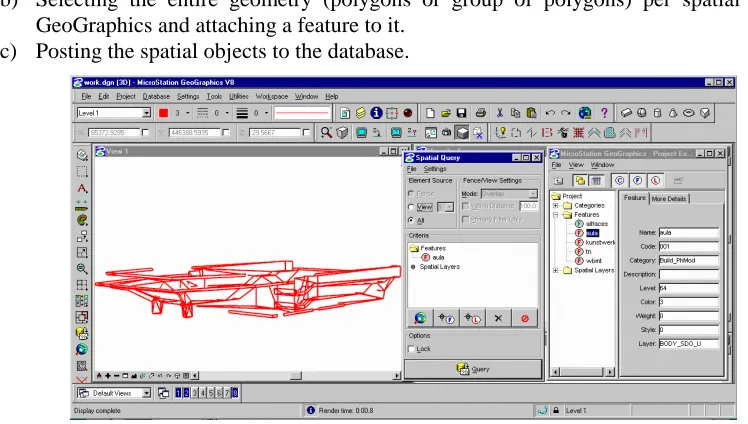Select the Element Selection tool at top
The width and height of the screenshot is (748, 424).
tap(82, 155)
